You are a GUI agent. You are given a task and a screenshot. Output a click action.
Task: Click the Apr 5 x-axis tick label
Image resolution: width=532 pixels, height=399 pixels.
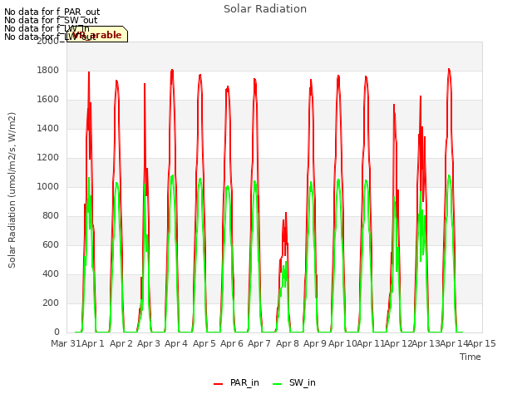pos(204,343)
